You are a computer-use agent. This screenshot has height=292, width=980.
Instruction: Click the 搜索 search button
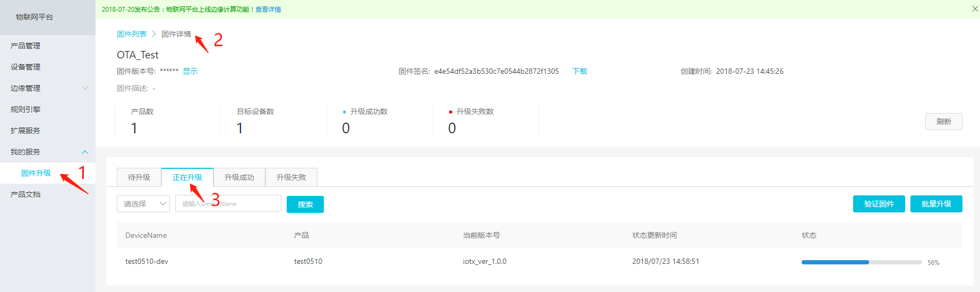305,204
